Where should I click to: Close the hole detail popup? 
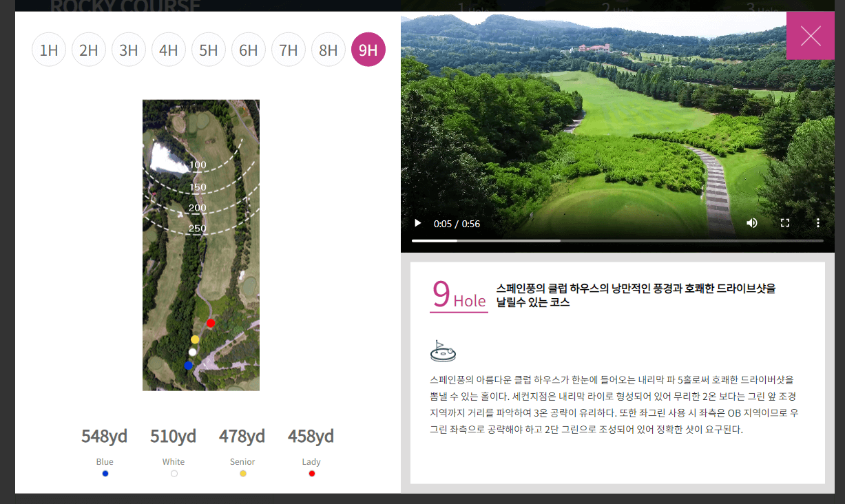810,35
